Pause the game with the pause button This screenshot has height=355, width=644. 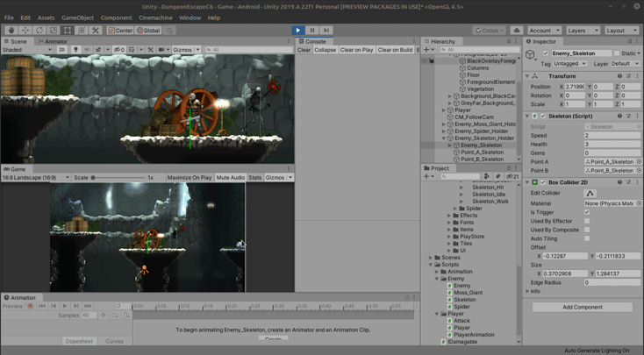point(312,31)
